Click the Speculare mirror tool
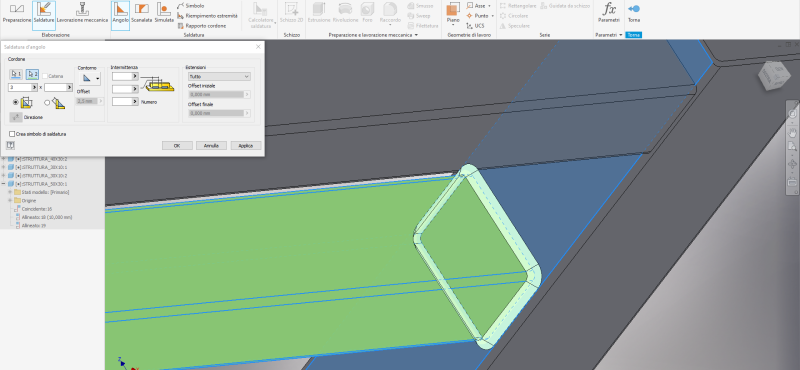The image size is (800, 370). (x=514, y=26)
